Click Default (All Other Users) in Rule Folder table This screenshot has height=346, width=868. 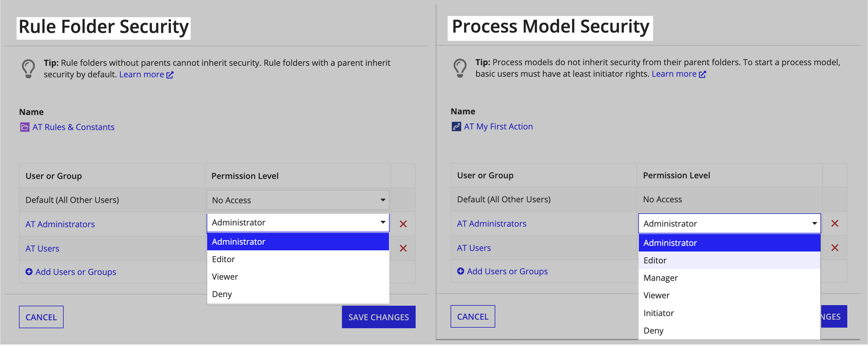click(x=72, y=200)
